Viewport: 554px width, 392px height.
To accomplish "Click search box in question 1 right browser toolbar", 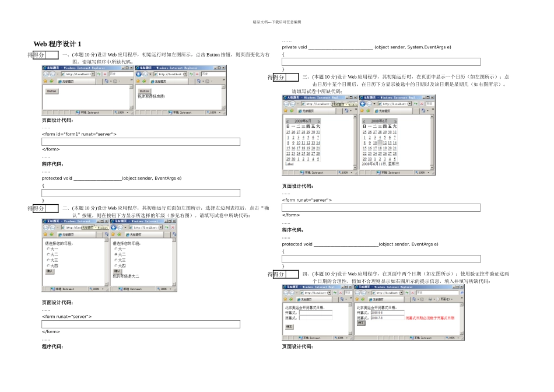I will pyautogui.click(x=213, y=74).
